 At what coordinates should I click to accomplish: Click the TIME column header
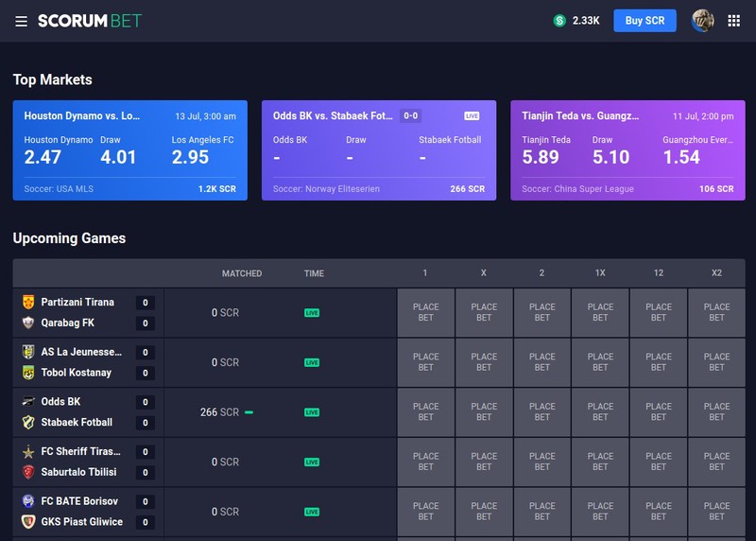(x=314, y=273)
